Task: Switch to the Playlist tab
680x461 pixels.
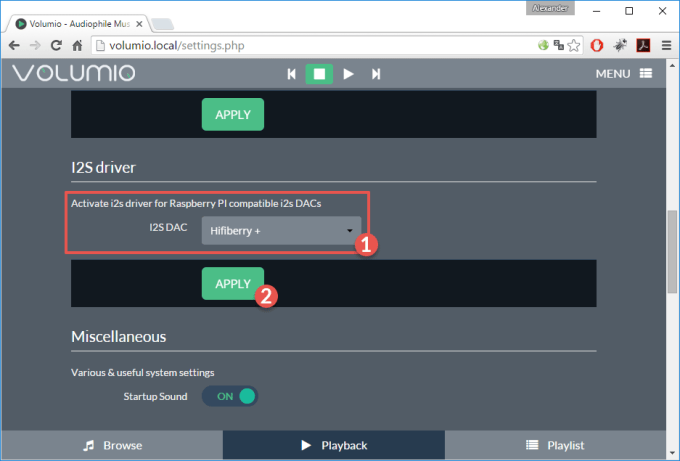Action: [555, 445]
